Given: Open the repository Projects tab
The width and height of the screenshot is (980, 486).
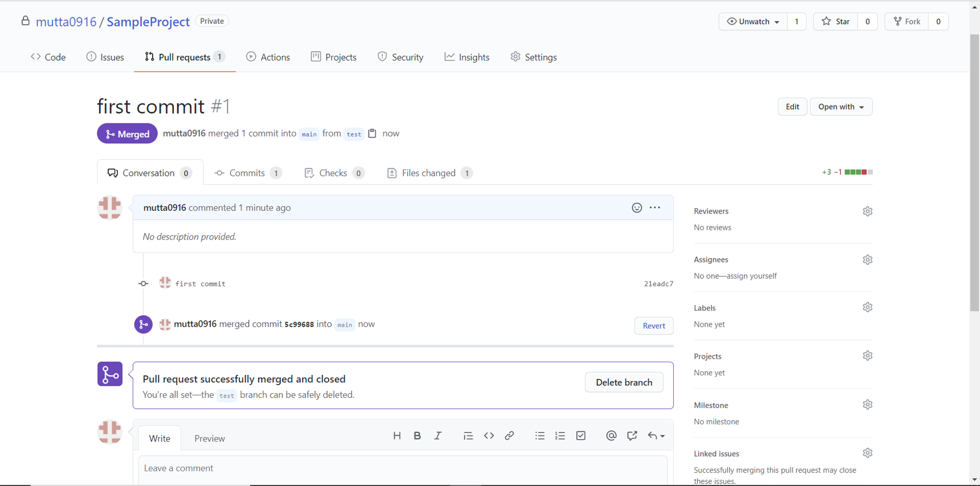Looking at the screenshot, I should 334,57.
